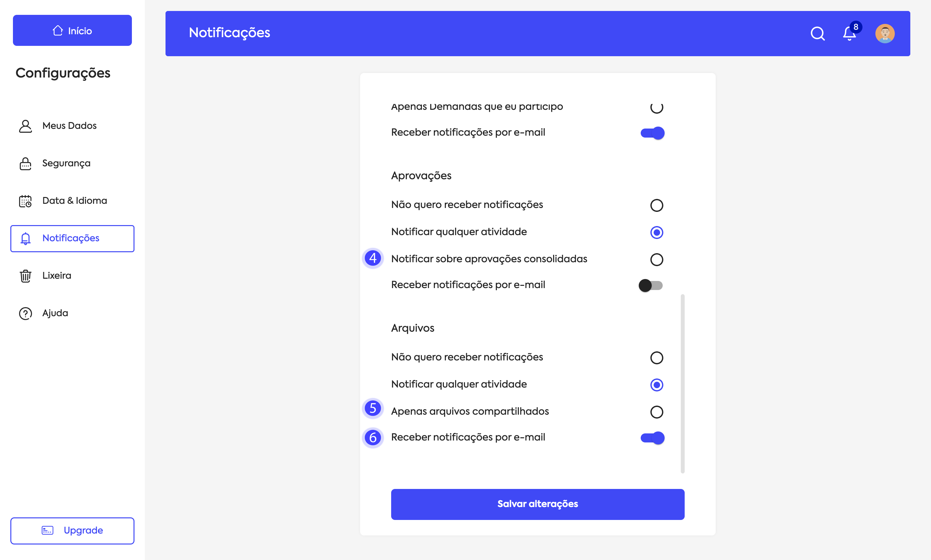Click the Salvar alterações button

538,504
